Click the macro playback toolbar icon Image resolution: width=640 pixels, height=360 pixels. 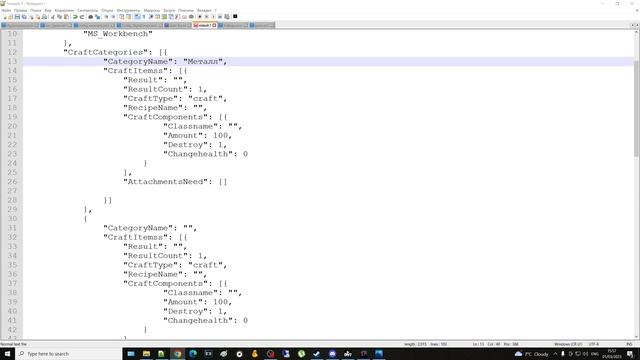click(213, 17)
